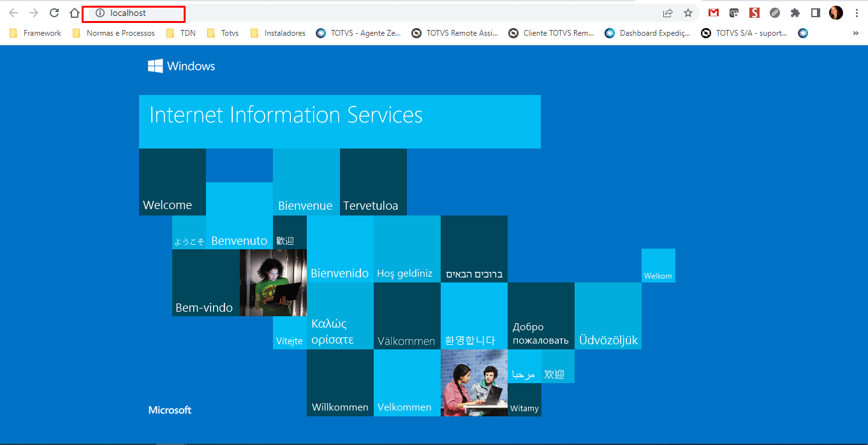Open the Normas e Processos bookmark folder
Viewport: 868px width, 445px height.
click(x=114, y=33)
